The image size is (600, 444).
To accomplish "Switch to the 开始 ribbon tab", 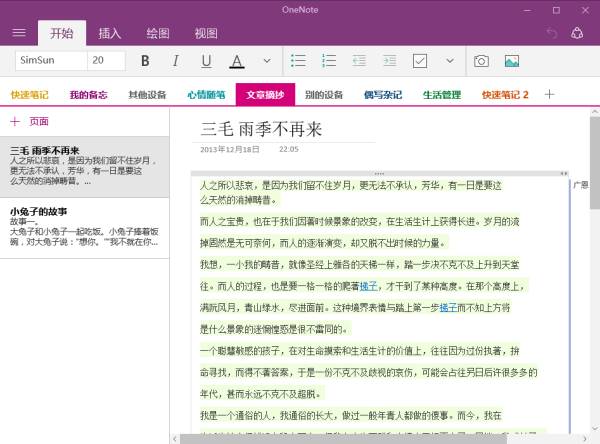I will coord(62,33).
